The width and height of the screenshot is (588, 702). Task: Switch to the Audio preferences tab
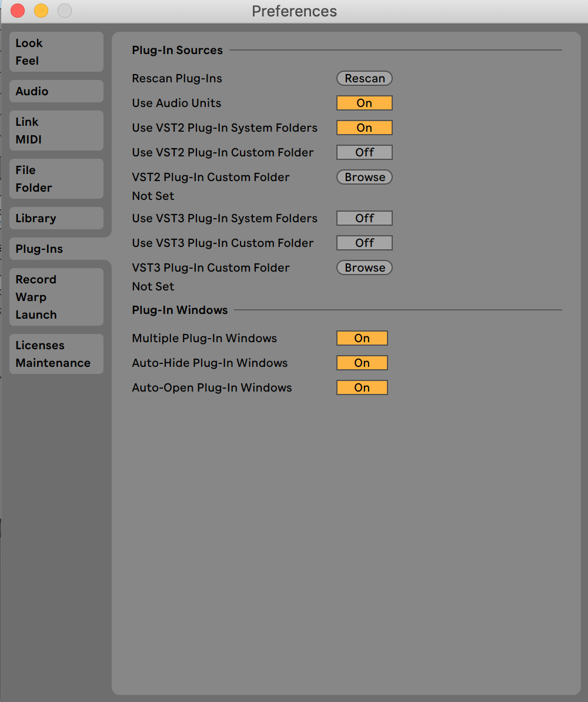click(x=56, y=91)
